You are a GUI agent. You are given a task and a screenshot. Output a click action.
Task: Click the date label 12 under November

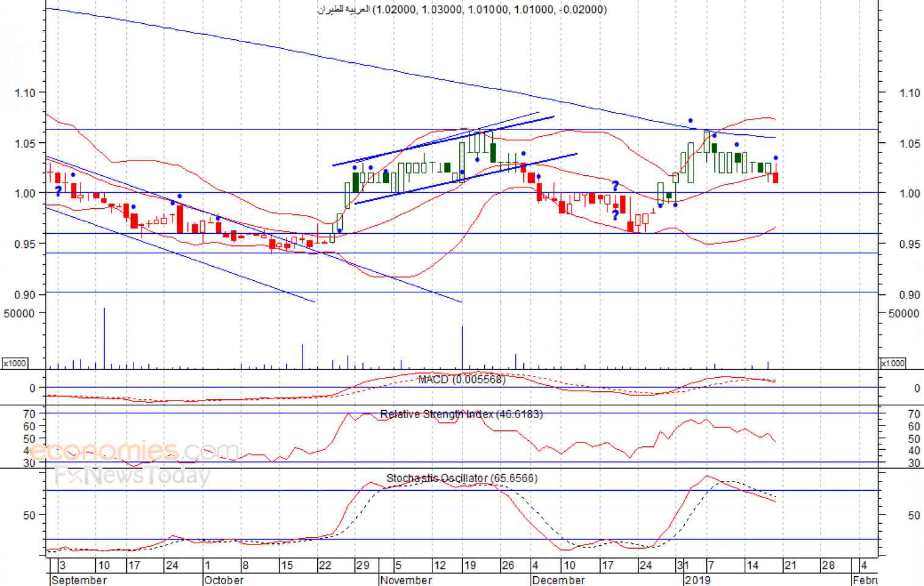(x=439, y=565)
